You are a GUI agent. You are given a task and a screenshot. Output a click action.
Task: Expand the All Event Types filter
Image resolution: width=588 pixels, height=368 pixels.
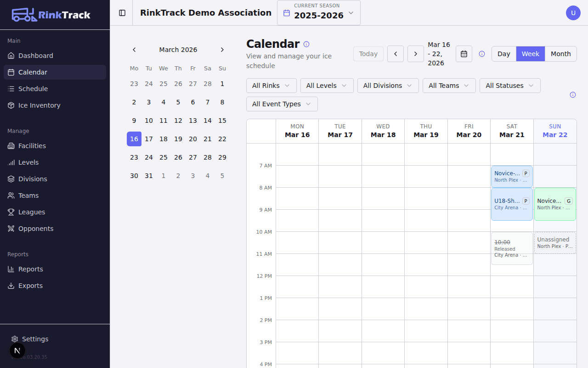(281, 104)
